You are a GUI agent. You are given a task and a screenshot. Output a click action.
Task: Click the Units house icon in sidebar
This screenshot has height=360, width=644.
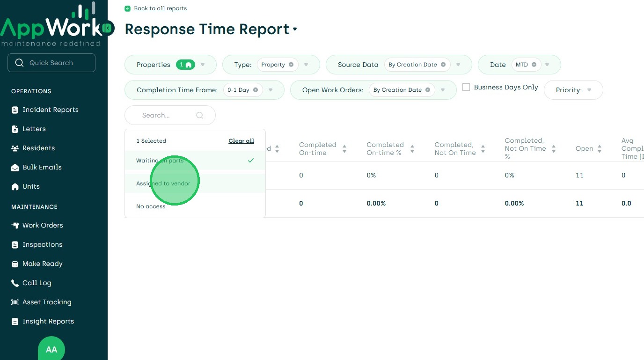point(15,187)
